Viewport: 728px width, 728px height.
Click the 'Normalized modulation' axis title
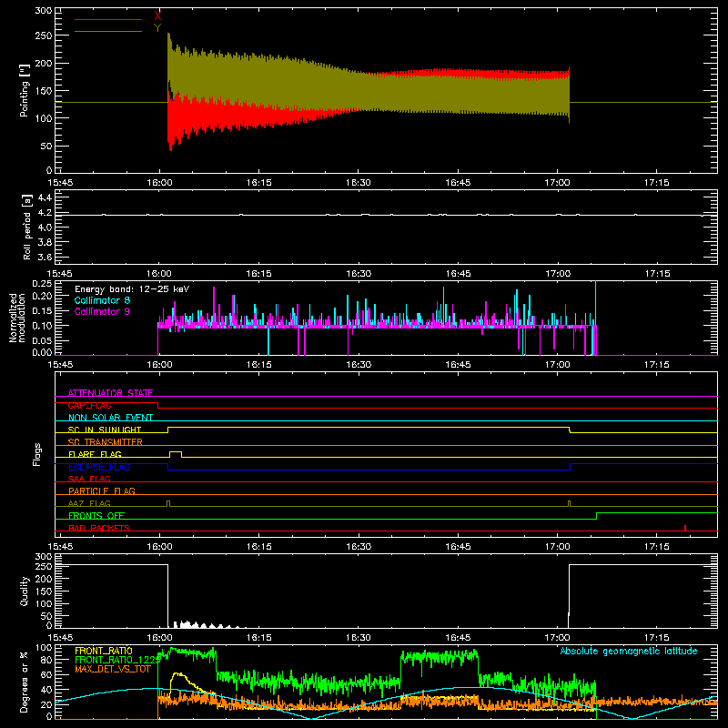pyautogui.click(x=16, y=318)
